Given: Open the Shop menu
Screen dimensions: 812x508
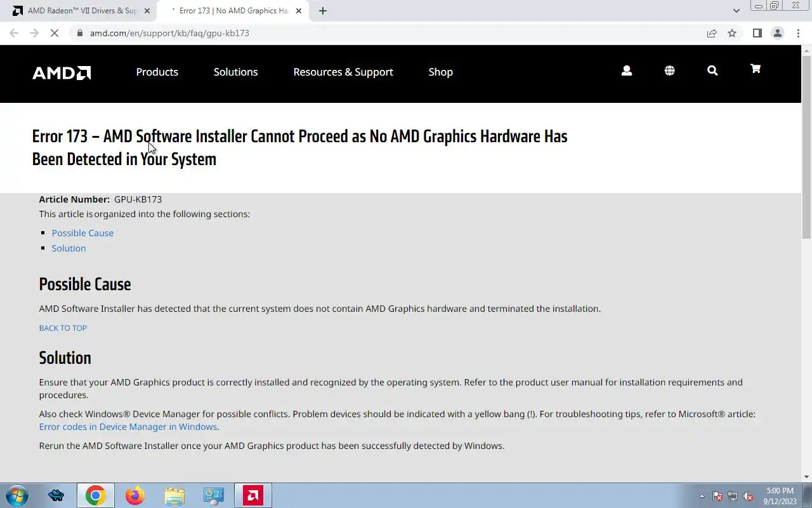Looking at the screenshot, I should [x=441, y=72].
